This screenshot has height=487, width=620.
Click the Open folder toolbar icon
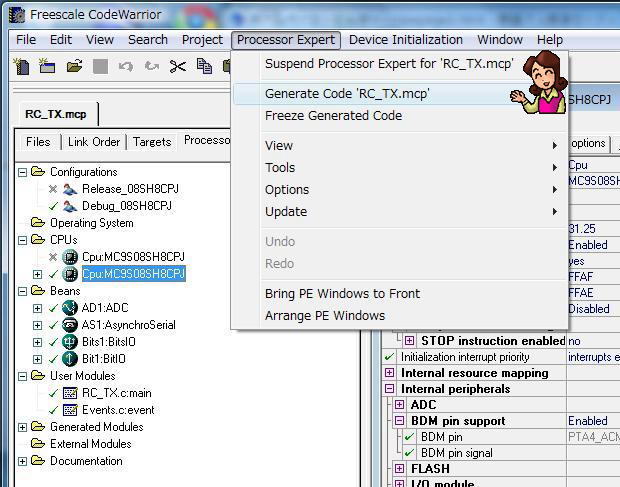point(74,66)
